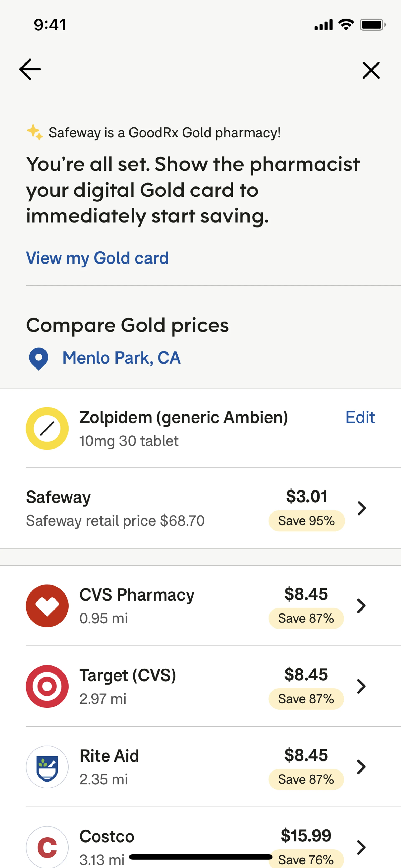Open the View my Gold card link
This screenshot has width=401, height=868.
point(97,258)
